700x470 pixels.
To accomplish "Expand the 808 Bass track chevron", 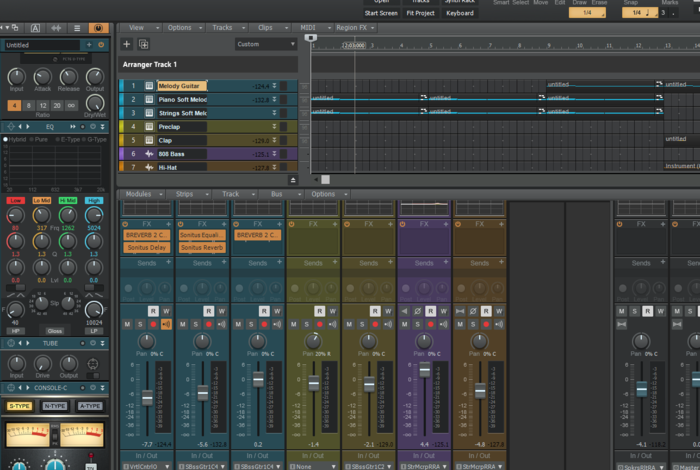I will 274,154.
